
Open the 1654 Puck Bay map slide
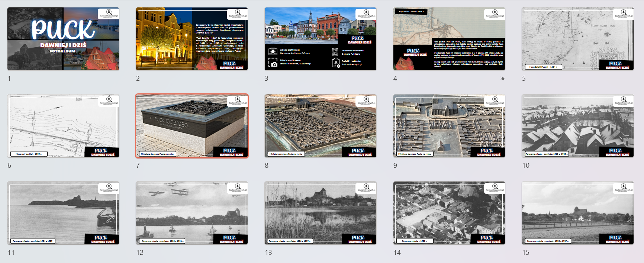click(x=577, y=39)
